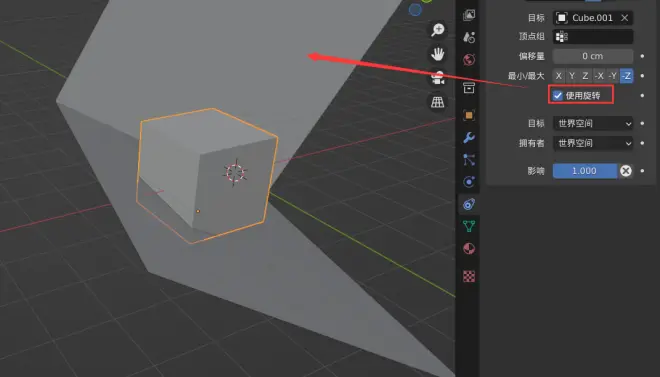Open the Particles properties tab
The image size is (660, 377).
point(469,160)
